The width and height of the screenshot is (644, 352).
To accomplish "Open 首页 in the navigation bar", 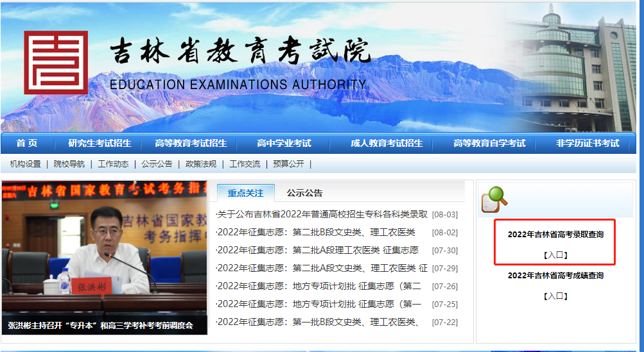I will 27,143.
